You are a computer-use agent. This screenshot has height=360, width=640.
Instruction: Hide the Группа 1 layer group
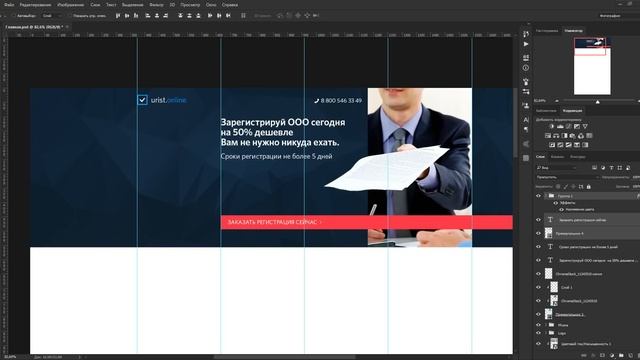pyautogui.click(x=538, y=196)
